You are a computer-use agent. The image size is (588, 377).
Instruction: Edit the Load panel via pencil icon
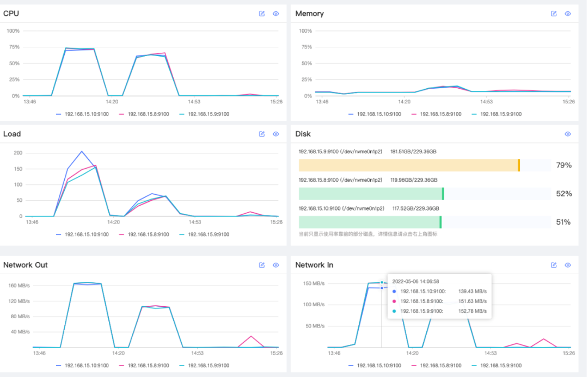(262, 134)
